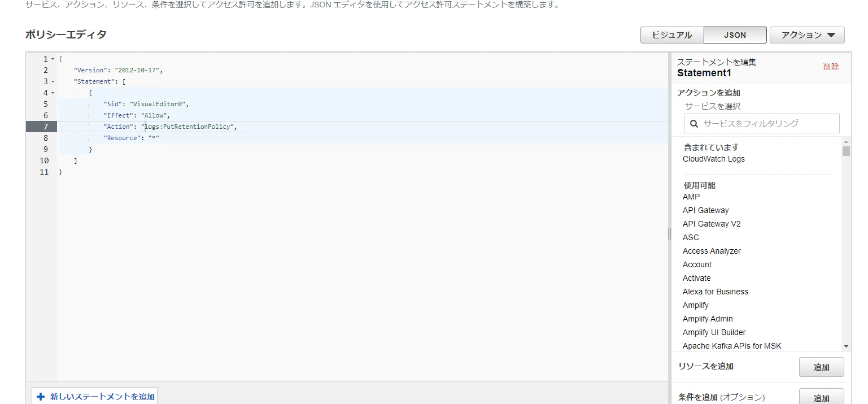Click line number 11 in gutter
This screenshot has height=404, width=868.
tap(44, 172)
